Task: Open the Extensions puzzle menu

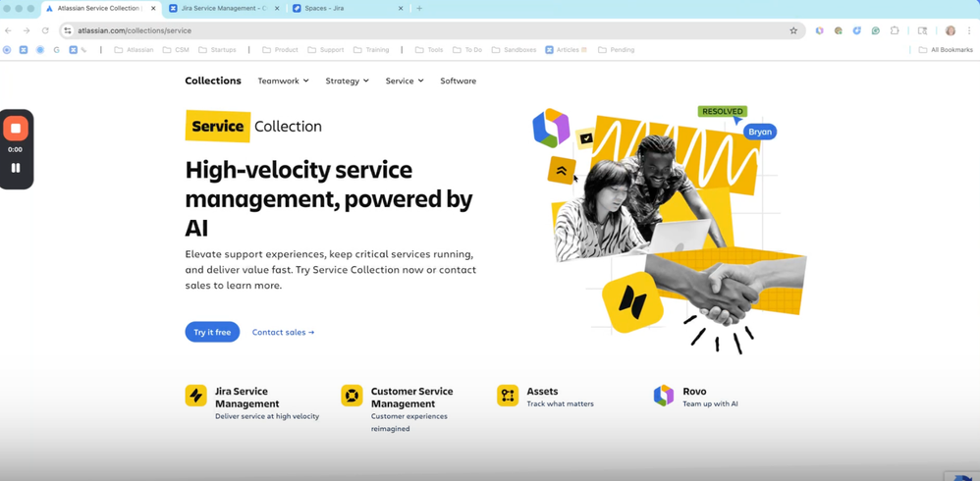Action: [895, 30]
